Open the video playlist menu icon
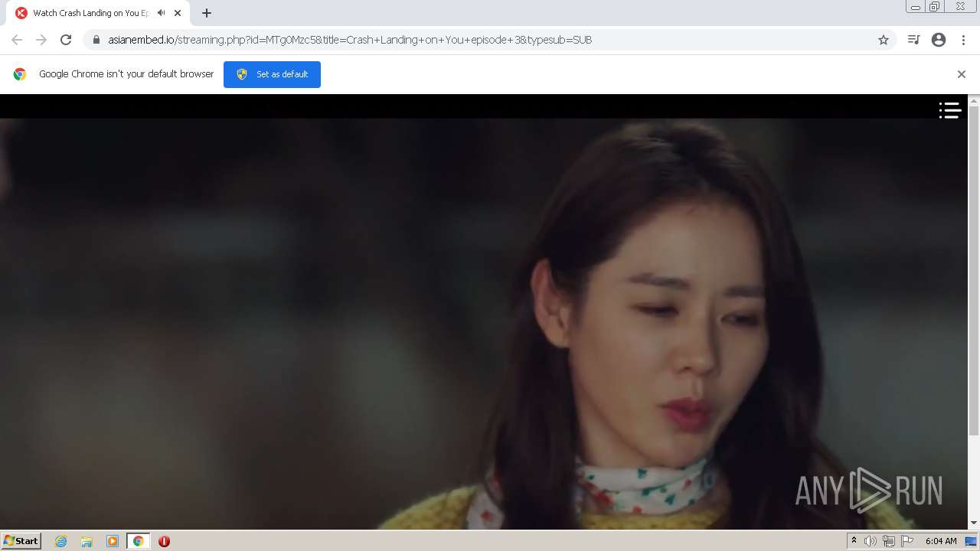This screenshot has height=551, width=980. tap(950, 111)
